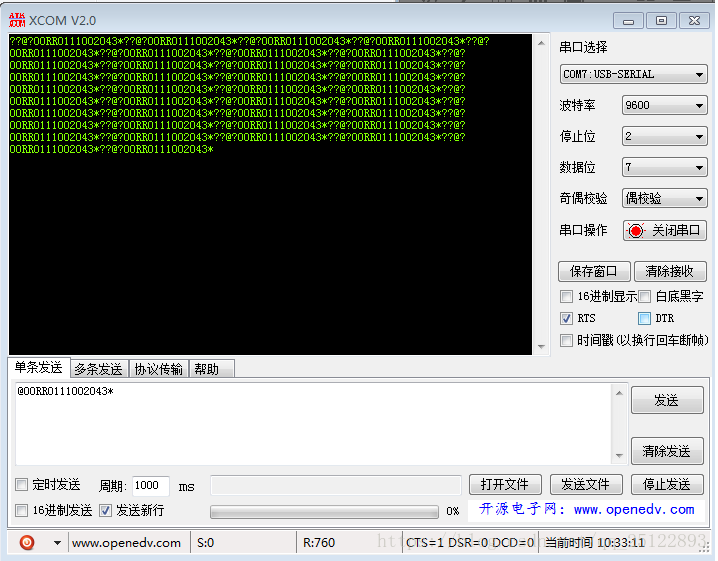Click the 发送文件 send file button
Image resolution: width=718 pixels, height=561 pixels.
point(586,485)
